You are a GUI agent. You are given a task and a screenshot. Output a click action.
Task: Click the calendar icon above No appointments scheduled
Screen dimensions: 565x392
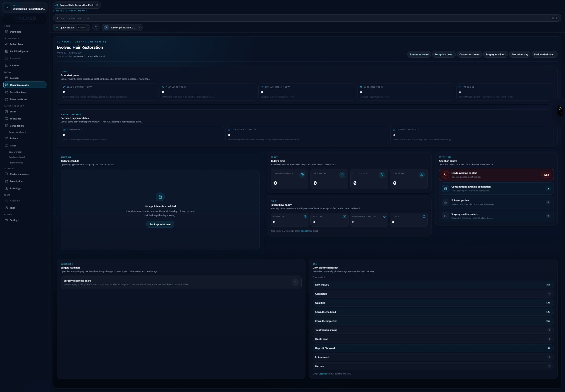tap(160, 197)
